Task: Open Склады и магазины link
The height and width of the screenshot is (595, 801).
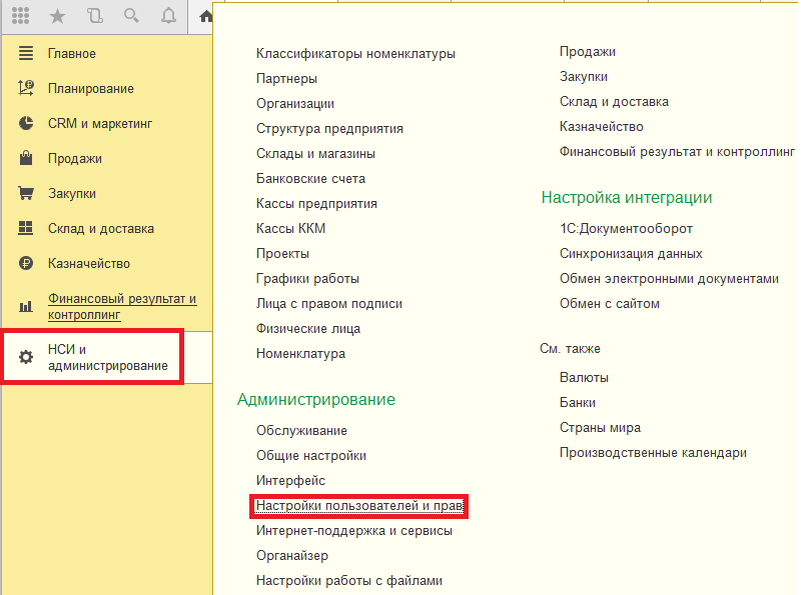Action: (x=316, y=154)
